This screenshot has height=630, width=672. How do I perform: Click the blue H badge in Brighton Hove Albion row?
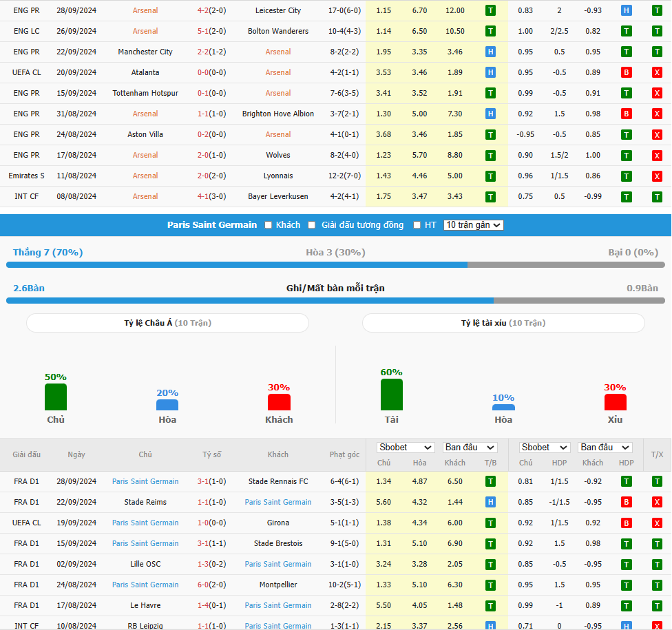tap(490, 114)
